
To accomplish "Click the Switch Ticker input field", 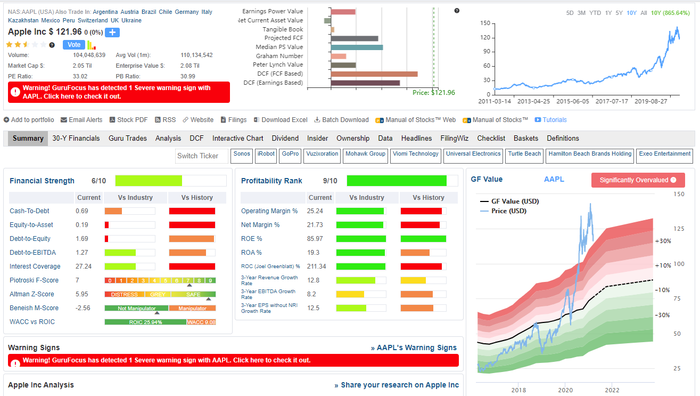I will click(x=201, y=156).
